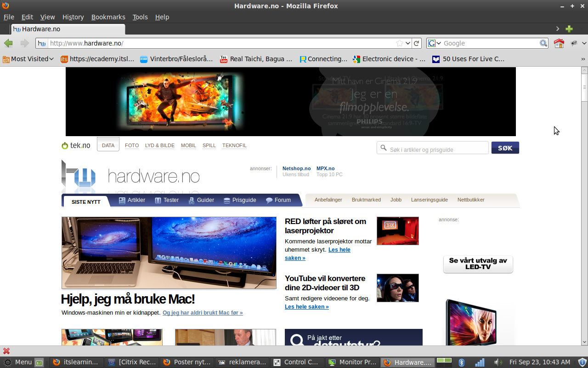
Task: Open the Connecting... bookmark
Action: point(323,59)
